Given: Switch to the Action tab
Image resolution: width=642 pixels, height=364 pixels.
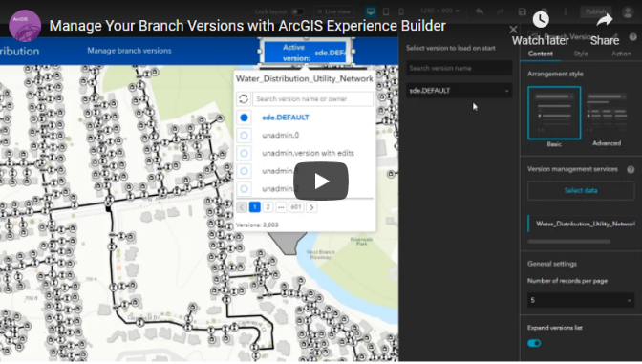Looking at the screenshot, I should click(x=621, y=54).
